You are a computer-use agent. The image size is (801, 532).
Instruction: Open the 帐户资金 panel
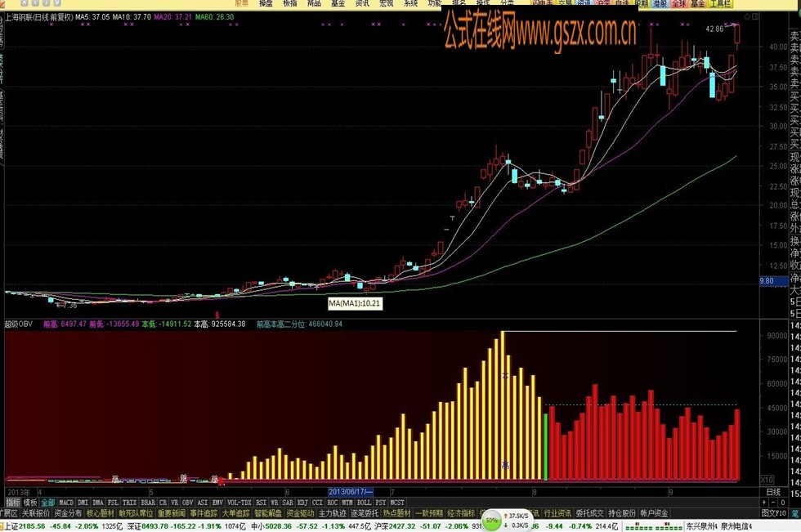[x=654, y=512]
